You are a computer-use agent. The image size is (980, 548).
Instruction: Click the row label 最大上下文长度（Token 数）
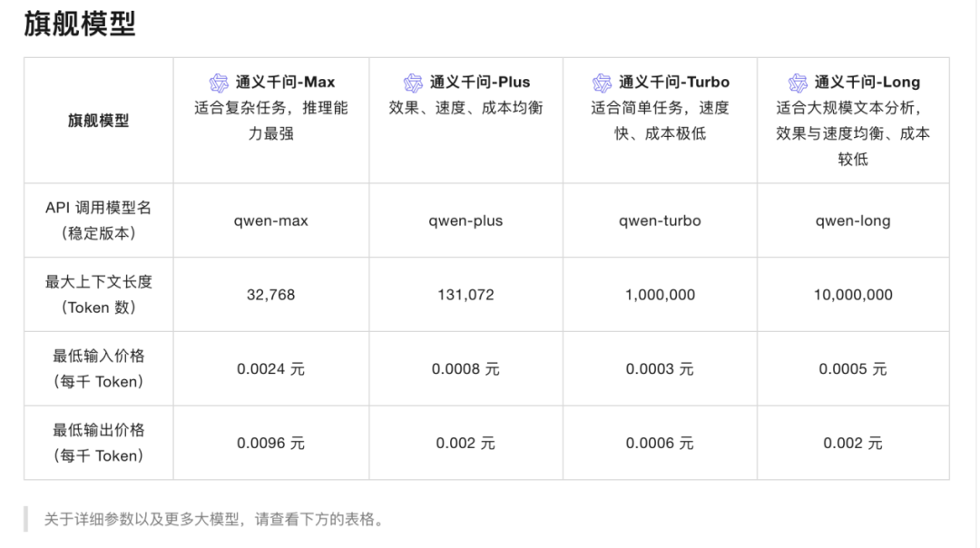click(x=99, y=294)
